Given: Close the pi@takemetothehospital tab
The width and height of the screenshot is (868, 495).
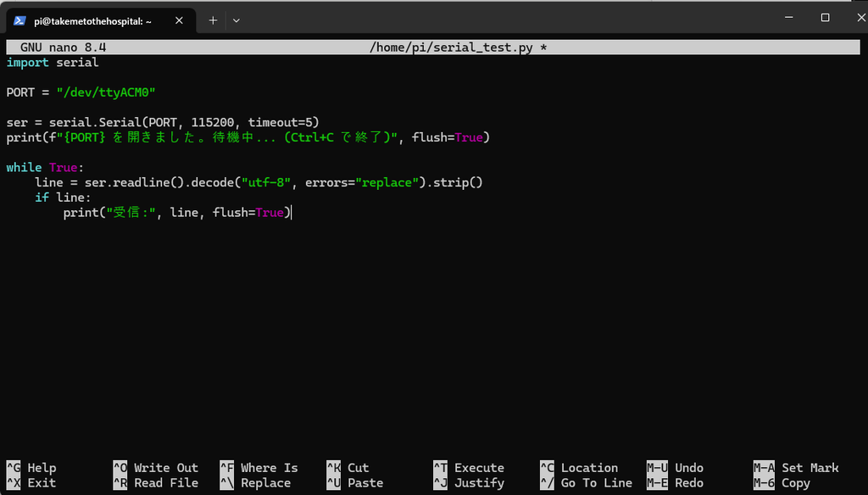Looking at the screenshot, I should [x=179, y=20].
